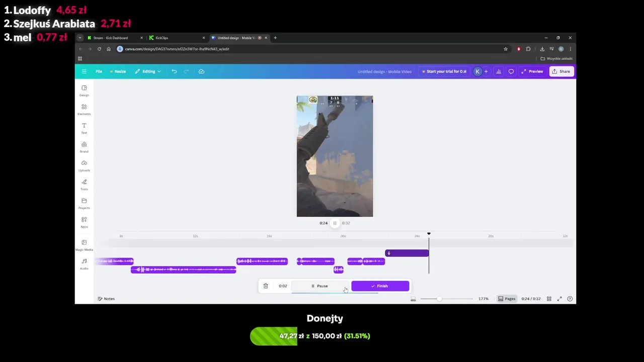Open the browser apps grid shortcut
The image size is (644, 362).
[x=80, y=58]
